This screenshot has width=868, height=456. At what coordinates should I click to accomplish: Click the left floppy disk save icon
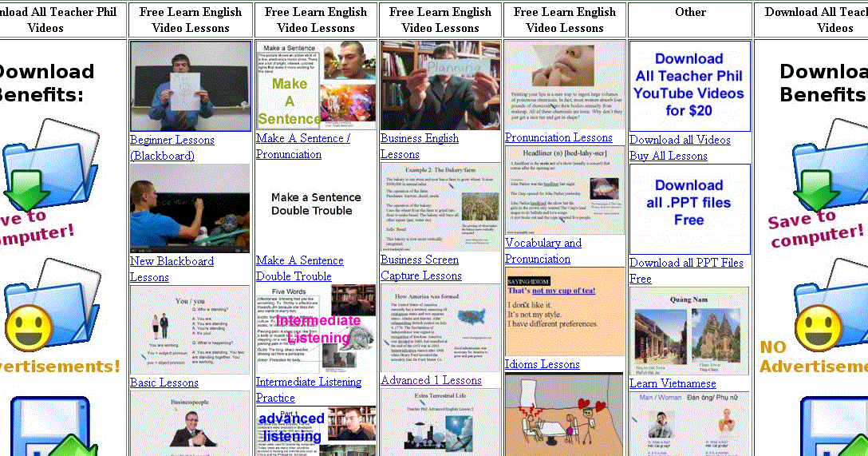[54, 426]
